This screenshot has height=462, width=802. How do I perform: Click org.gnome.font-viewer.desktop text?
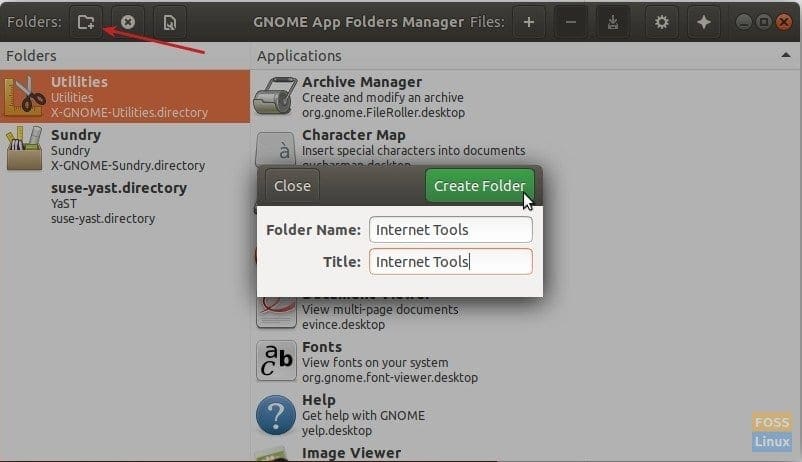point(390,377)
